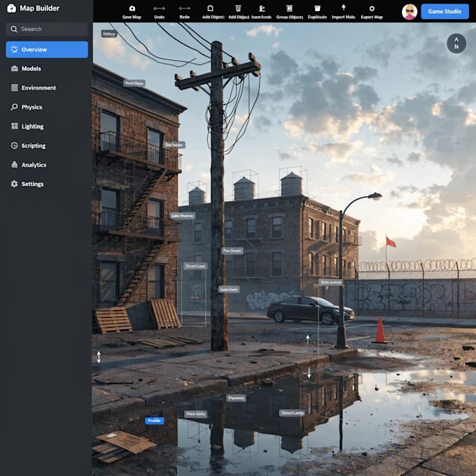Click the house-shaped Add Object icon

210,8
